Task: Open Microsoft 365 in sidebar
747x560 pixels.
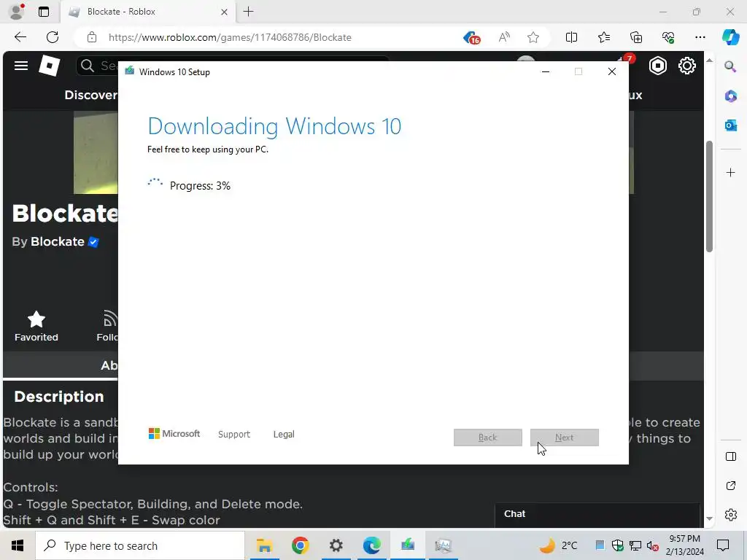Action: point(730,96)
